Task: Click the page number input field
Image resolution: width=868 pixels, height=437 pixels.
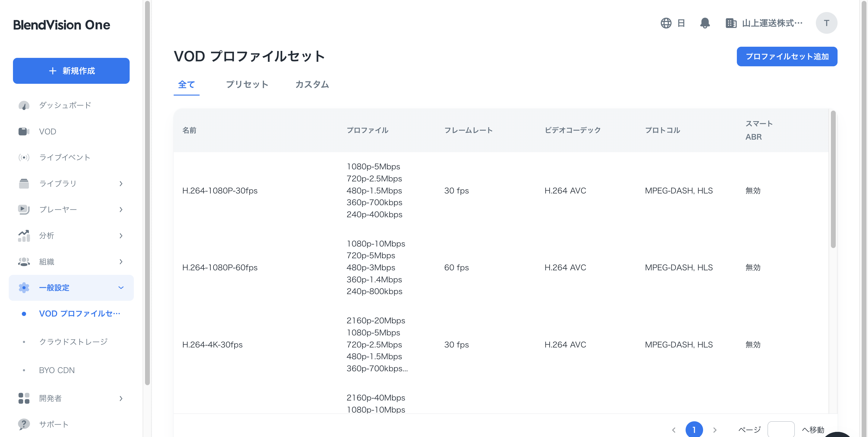Action: point(782,429)
